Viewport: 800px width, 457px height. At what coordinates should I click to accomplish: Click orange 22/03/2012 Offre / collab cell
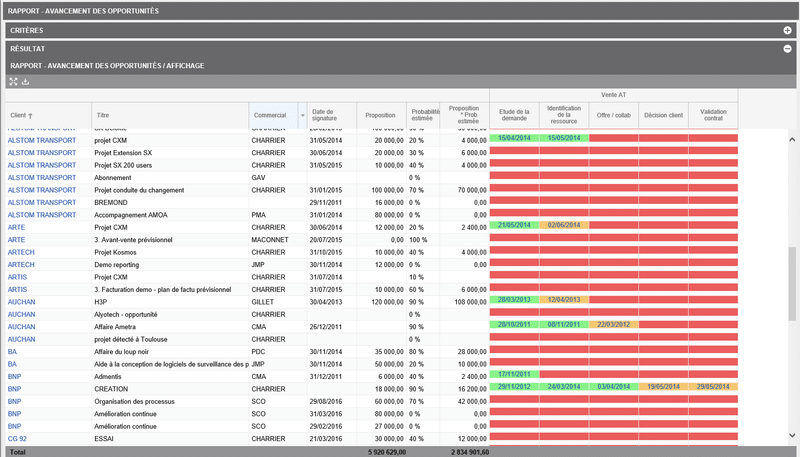[614, 325]
